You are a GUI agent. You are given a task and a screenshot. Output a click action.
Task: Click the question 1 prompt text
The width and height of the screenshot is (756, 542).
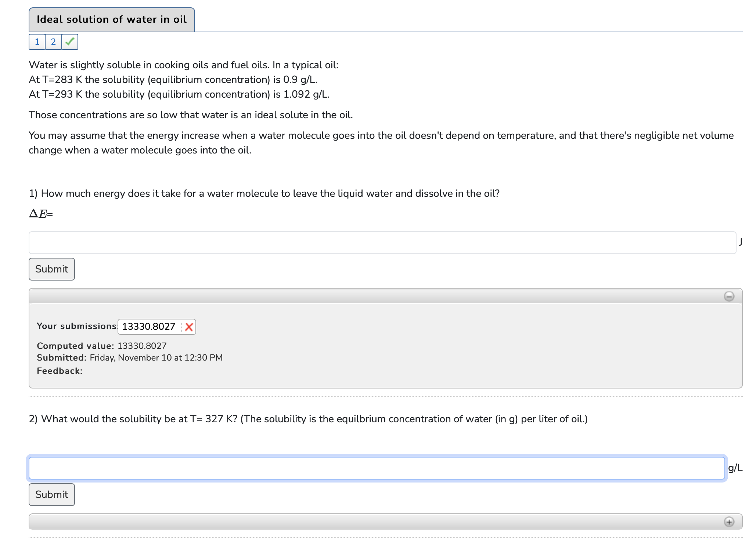click(x=264, y=194)
